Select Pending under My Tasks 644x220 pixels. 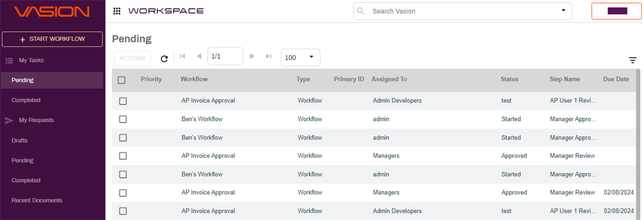[52, 80]
